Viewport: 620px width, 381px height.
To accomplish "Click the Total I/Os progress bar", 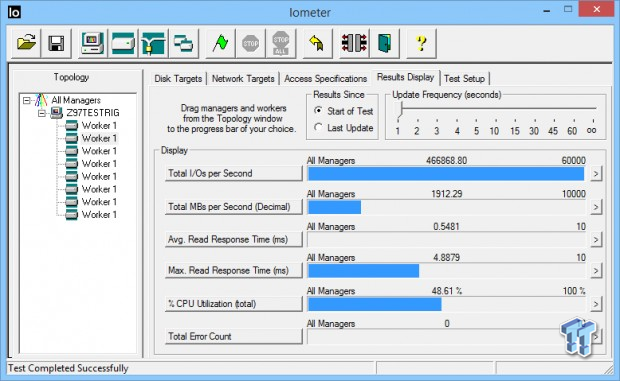I will coord(446,174).
